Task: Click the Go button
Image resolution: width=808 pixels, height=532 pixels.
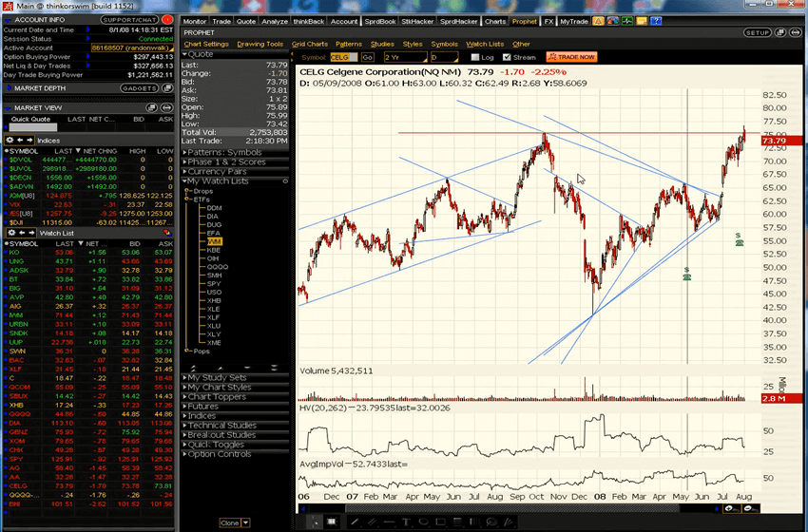Action: [368, 57]
